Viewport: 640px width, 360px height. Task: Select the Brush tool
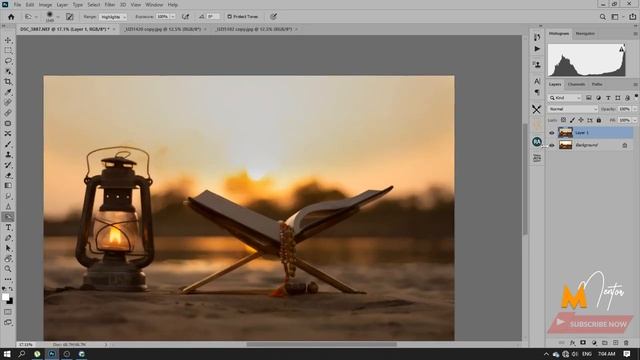pyautogui.click(x=8, y=144)
